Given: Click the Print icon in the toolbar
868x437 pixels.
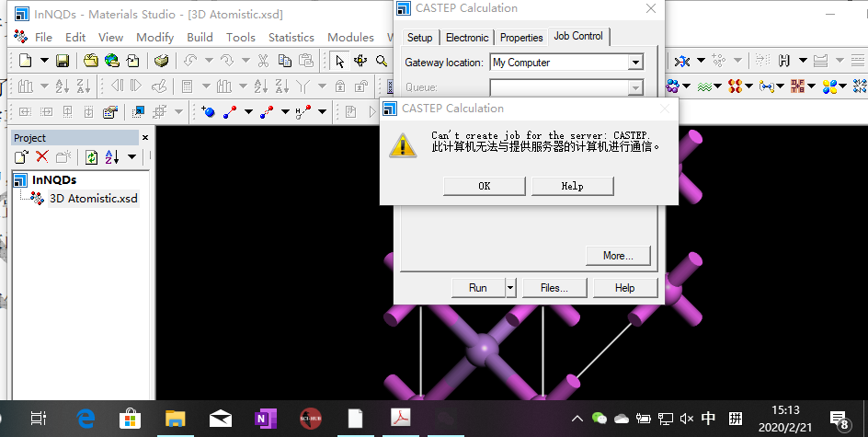Looking at the screenshot, I should (x=162, y=61).
